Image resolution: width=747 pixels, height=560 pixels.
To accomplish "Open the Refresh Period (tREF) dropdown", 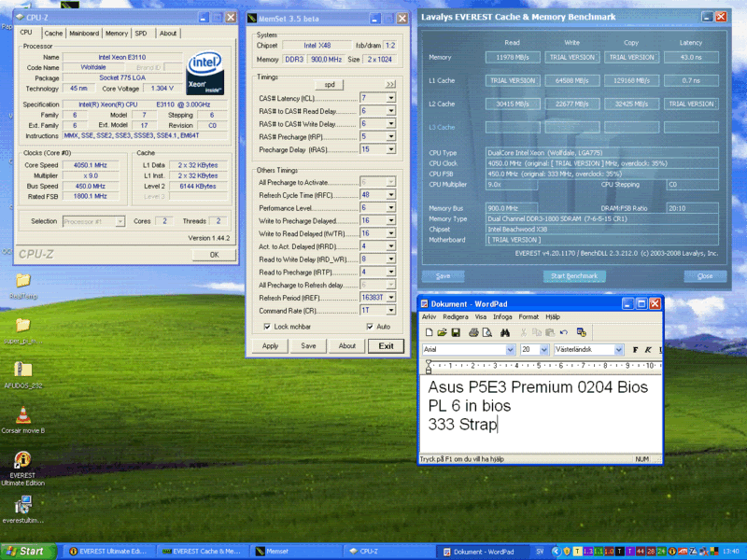I will point(390,298).
